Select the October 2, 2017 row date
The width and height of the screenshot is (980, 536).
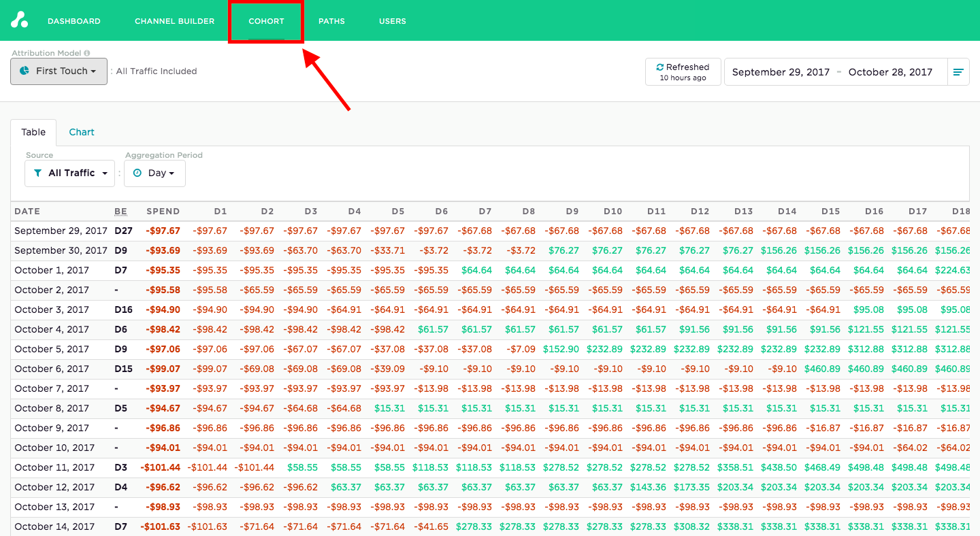tap(52, 290)
